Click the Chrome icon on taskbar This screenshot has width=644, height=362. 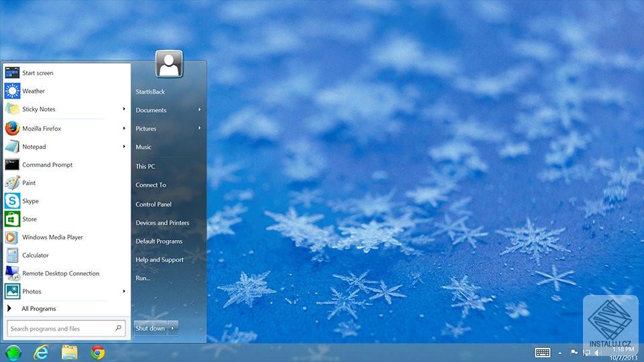[97, 353]
